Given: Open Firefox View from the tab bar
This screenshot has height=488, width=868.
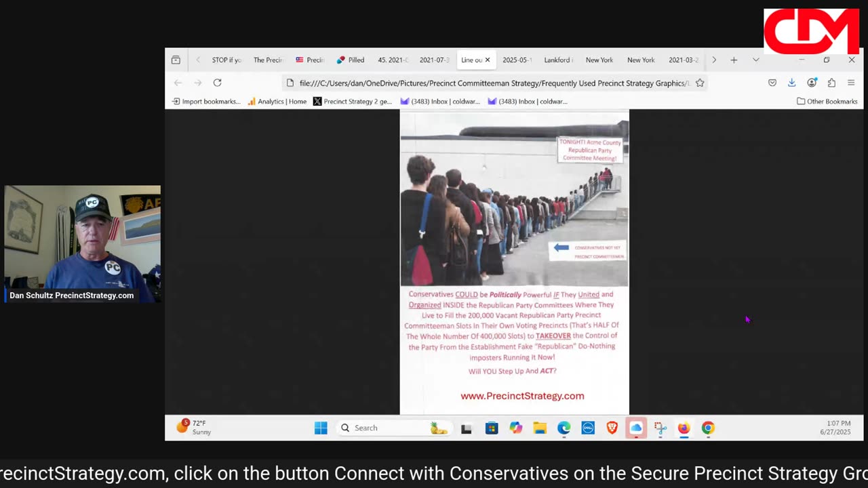Looking at the screenshot, I should pos(176,60).
